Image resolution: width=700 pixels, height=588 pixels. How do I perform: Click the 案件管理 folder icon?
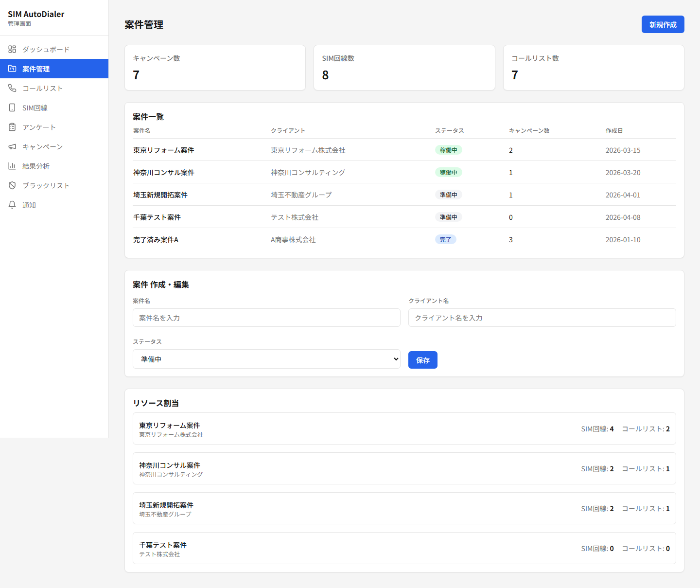pos(12,69)
